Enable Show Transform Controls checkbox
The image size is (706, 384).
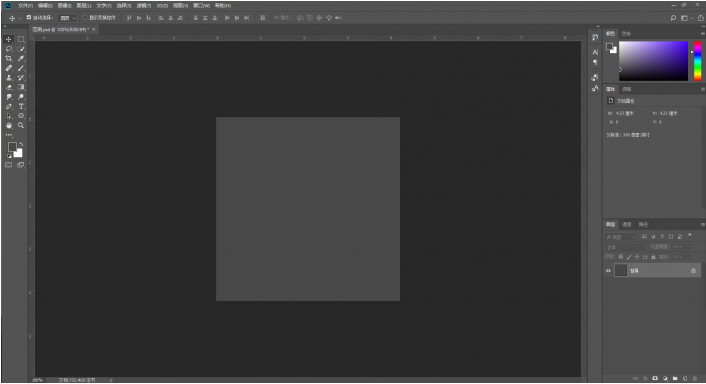pyautogui.click(x=85, y=18)
